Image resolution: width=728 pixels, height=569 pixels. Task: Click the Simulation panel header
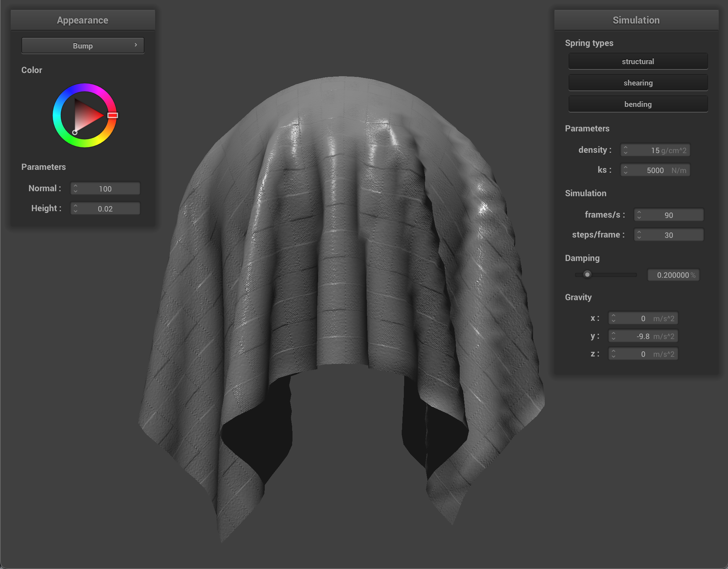coord(636,20)
